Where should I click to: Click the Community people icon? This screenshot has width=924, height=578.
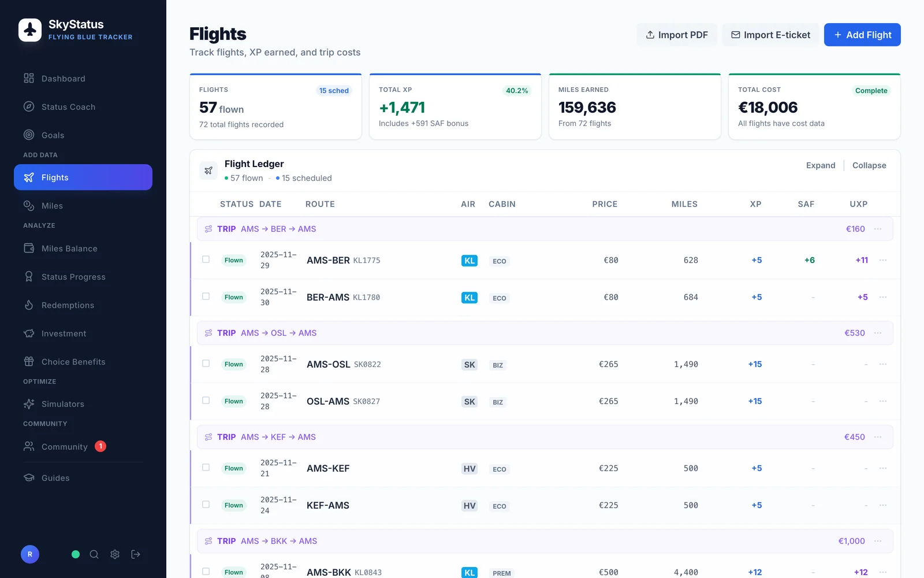click(29, 446)
